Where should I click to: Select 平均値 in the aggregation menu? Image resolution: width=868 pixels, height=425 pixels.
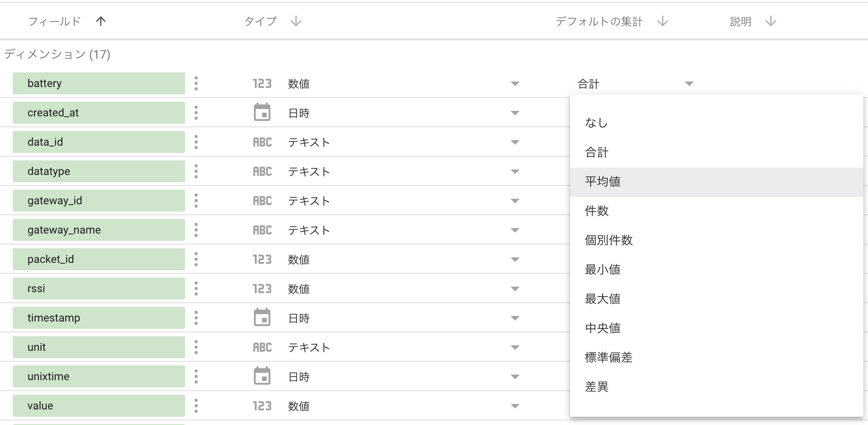(x=603, y=181)
